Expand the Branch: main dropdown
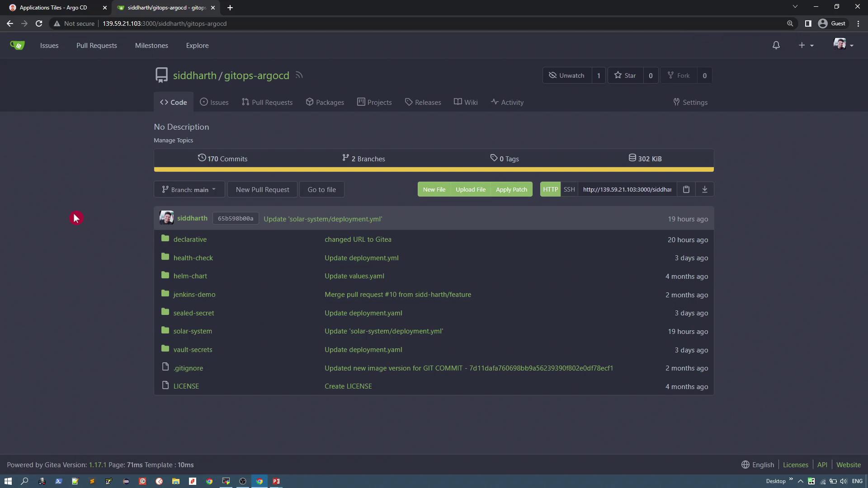This screenshot has height=488, width=868. click(189, 190)
